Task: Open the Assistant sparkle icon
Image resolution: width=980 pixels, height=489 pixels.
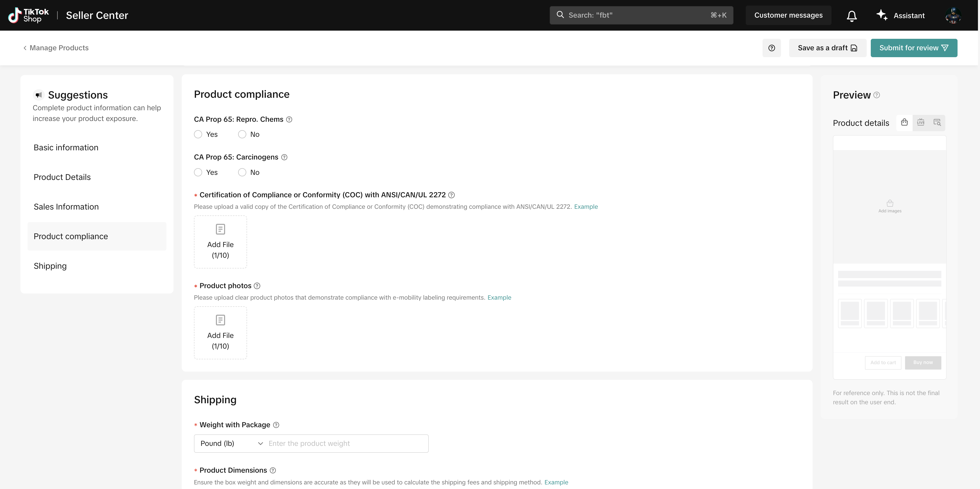Action: pyautogui.click(x=881, y=15)
